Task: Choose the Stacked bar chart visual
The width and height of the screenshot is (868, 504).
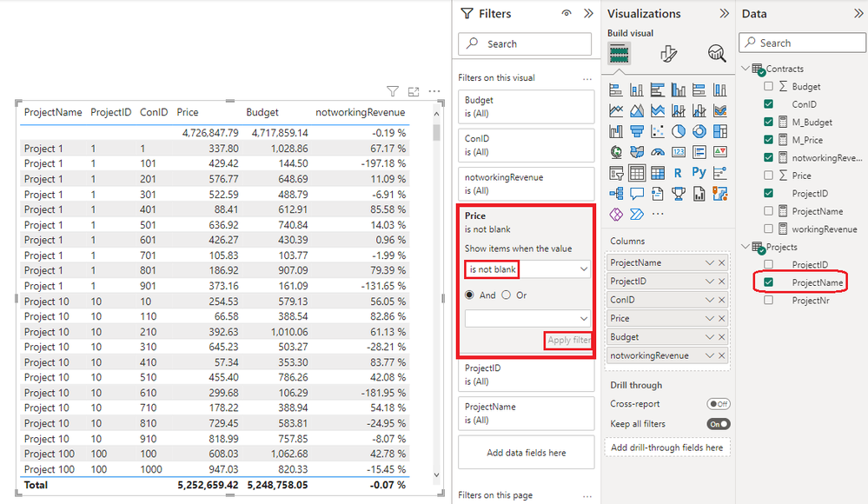Action: point(615,90)
